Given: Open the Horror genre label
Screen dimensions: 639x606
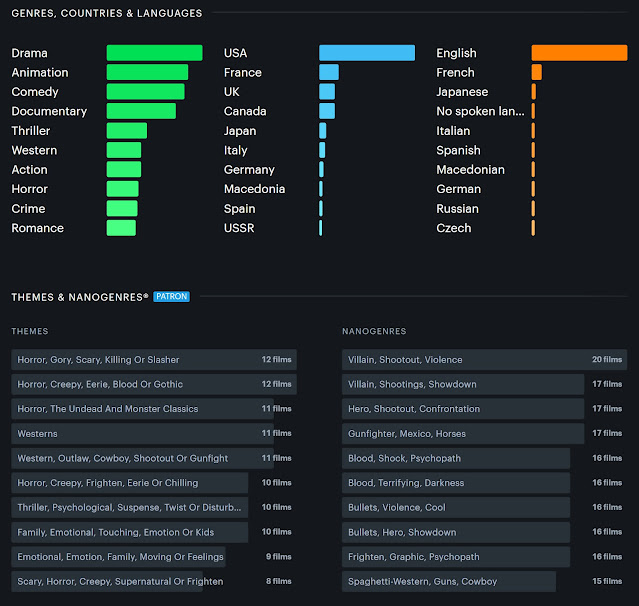Looking at the screenshot, I should tap(30, 189).
